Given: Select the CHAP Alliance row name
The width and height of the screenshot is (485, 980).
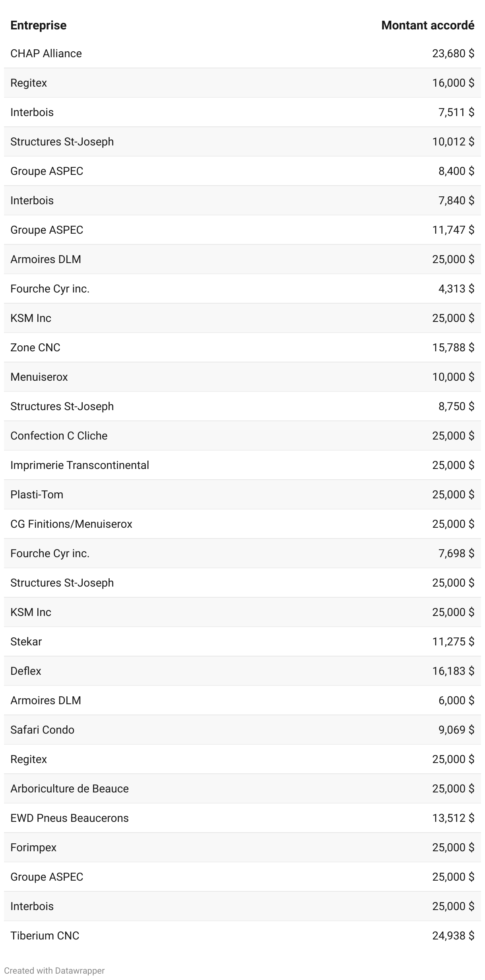Looking at the screenshot, I should pos(46,54).
